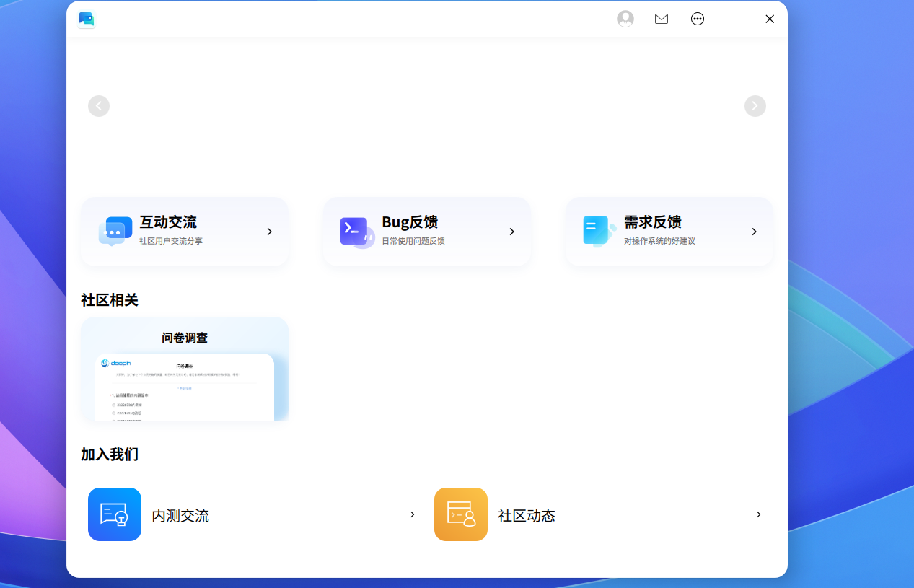The height and width of the screenshot is (588, 914).
Task: Click the 加入我们 section heading
Action: tap(110, 455)
